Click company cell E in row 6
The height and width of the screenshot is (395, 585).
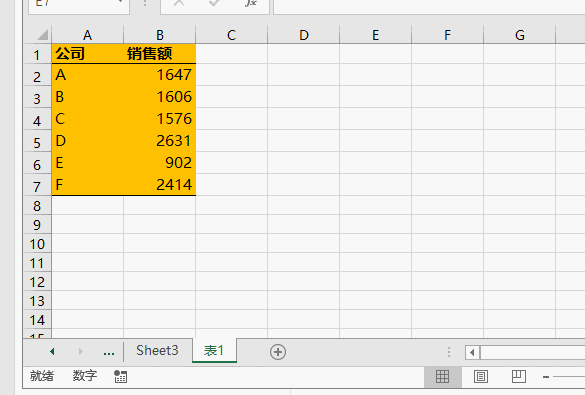(x=88, y=163)
